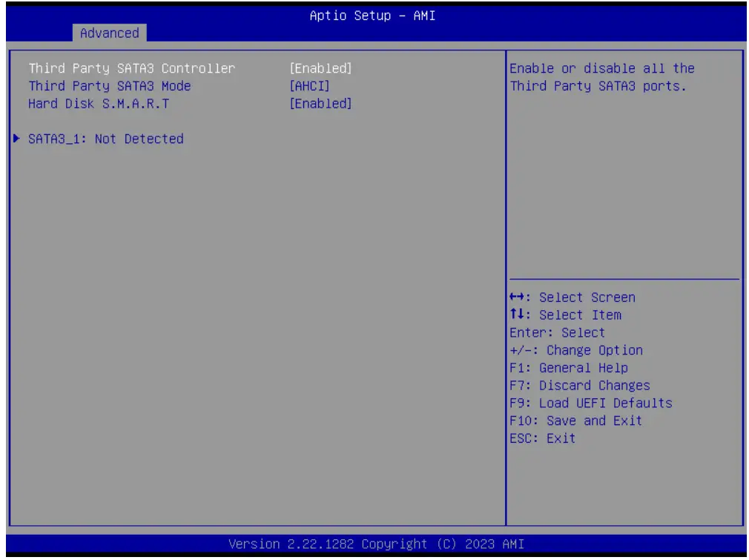Image resolution: width=749 pixels, height=560 pixels.
Task: Click the arrow before SATA3_1
Action: pos(15,138)
